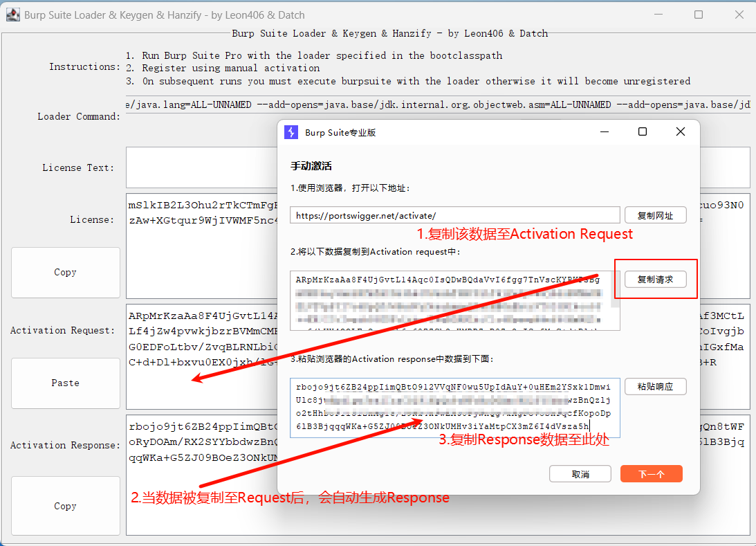Click the Loader Command text field
Screen dimensions: 756x546
438,104
